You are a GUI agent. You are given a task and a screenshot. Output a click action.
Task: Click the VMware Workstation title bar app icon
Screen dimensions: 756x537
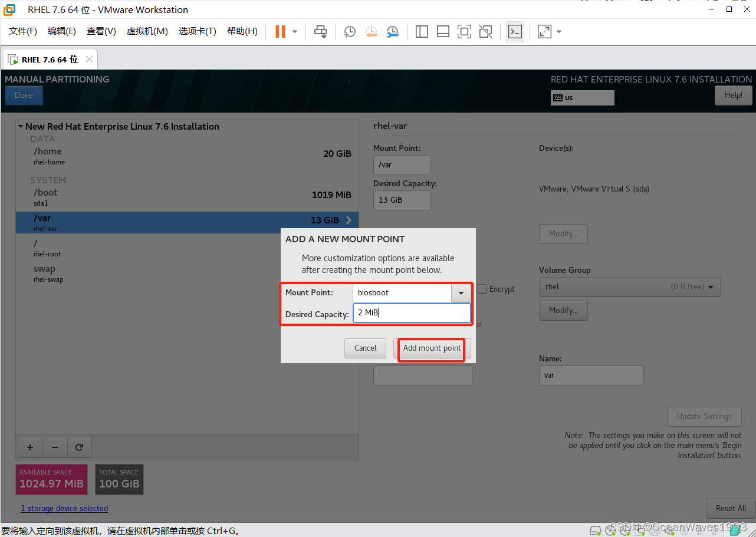point(9,9)
